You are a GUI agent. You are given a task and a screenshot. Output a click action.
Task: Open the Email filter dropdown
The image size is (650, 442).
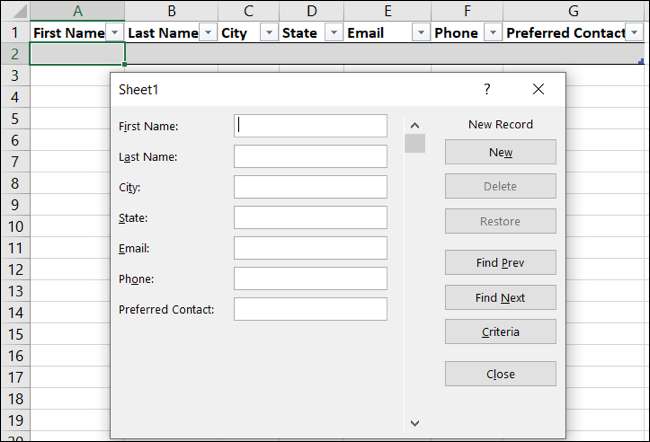[x=420, y=33]
